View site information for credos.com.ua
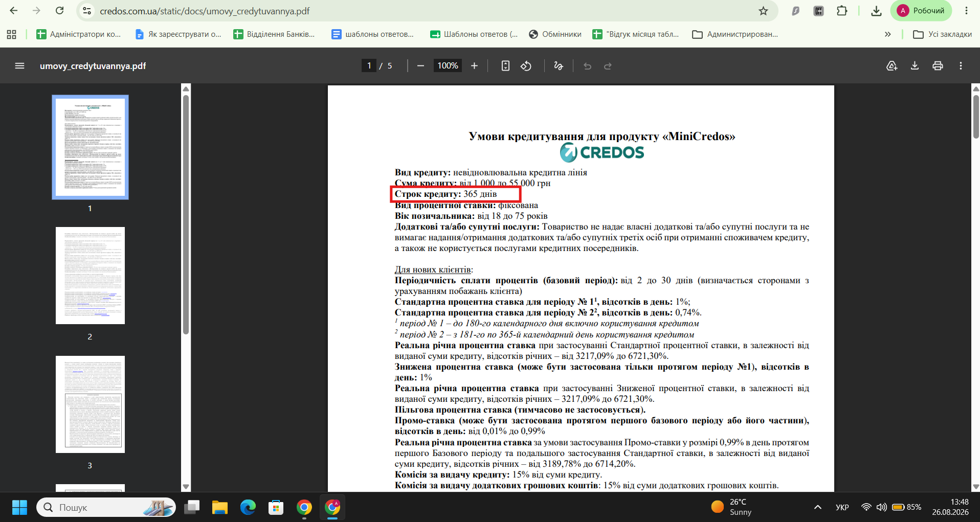The image size is (980, 522). point(87,11)
